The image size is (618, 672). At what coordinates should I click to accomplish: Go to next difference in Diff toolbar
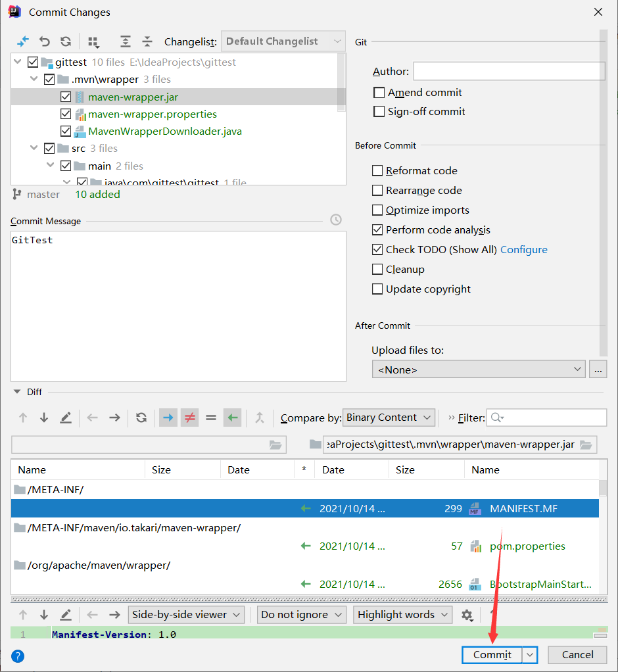43,418
